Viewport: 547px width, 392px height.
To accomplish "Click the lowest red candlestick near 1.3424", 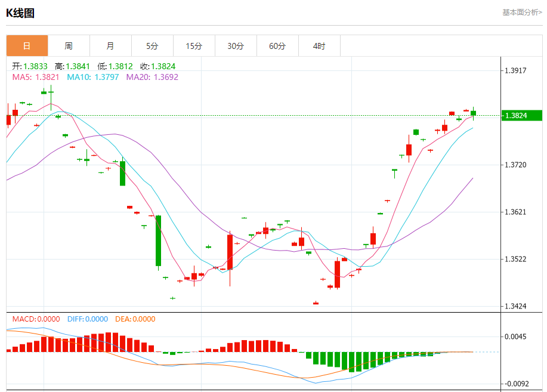I will point(316,303).
